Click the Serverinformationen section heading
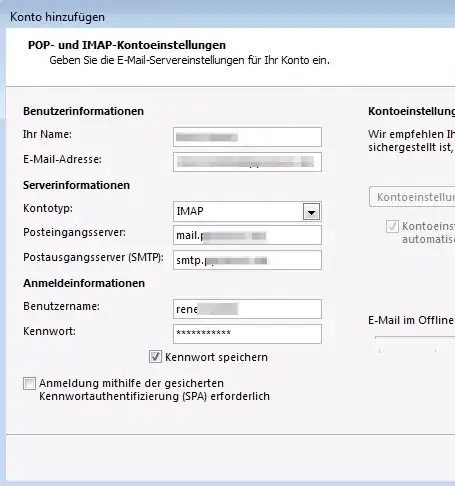Viewport: 455px width, 486px height. pyautogui.click(x=76, y=185)
